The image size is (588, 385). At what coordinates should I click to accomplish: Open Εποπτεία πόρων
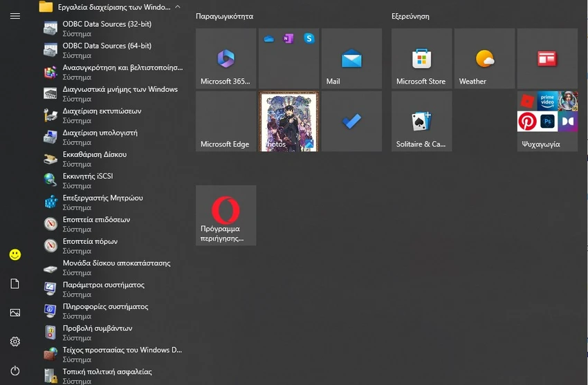coord(113,245)
